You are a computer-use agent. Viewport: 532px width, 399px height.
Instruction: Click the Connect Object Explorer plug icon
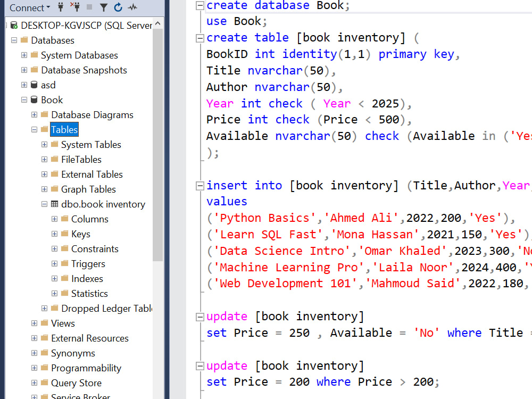point(61,7)
